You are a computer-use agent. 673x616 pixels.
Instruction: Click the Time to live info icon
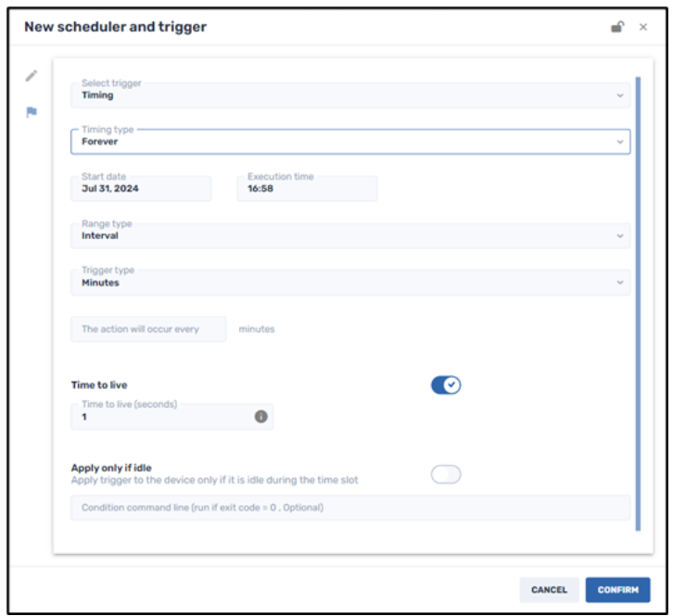tap(261, 417)
